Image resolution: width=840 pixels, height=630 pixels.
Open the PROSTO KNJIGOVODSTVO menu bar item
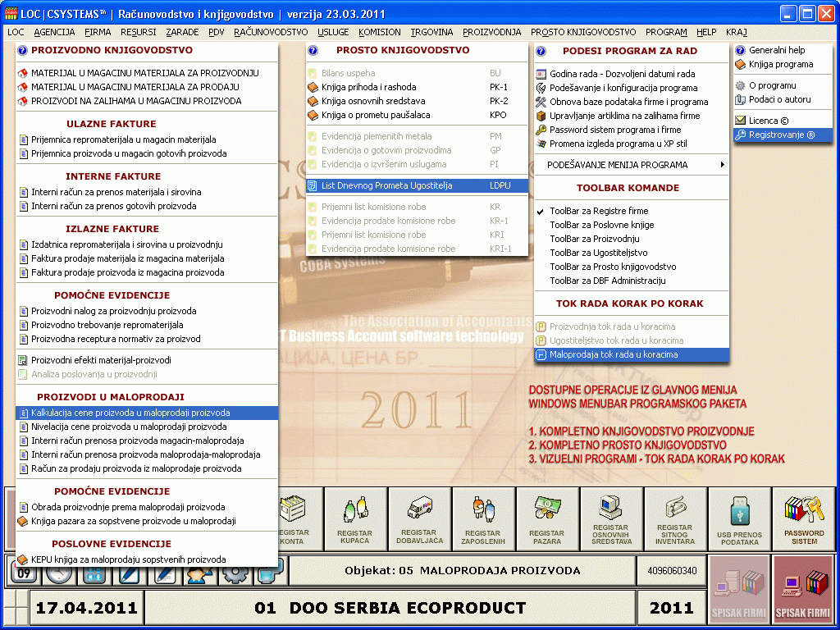pyautogui.click(x=583, y=32)
